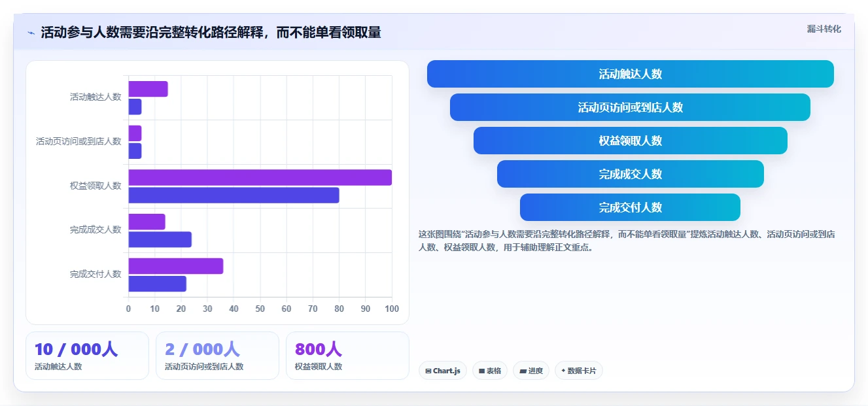Click the blue bar for 完成交付人数
Screen dimensions: 868x406
[x=157, y=284]
